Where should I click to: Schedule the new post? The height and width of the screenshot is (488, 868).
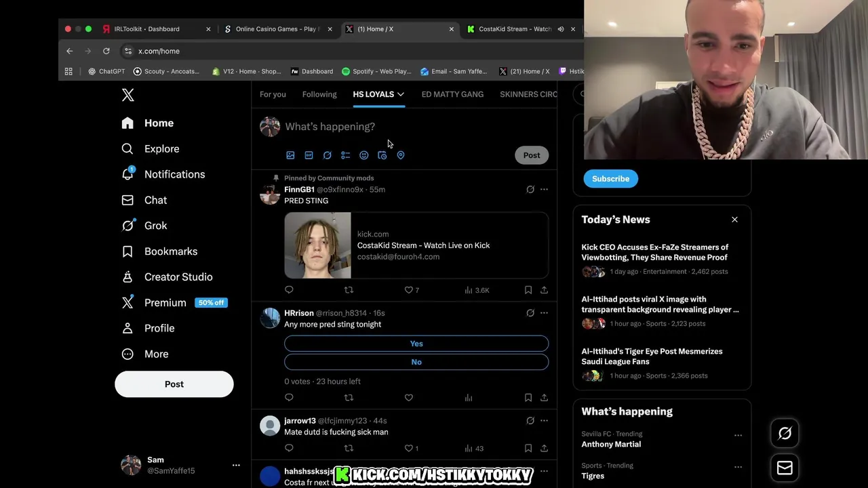tap(382, 155)
